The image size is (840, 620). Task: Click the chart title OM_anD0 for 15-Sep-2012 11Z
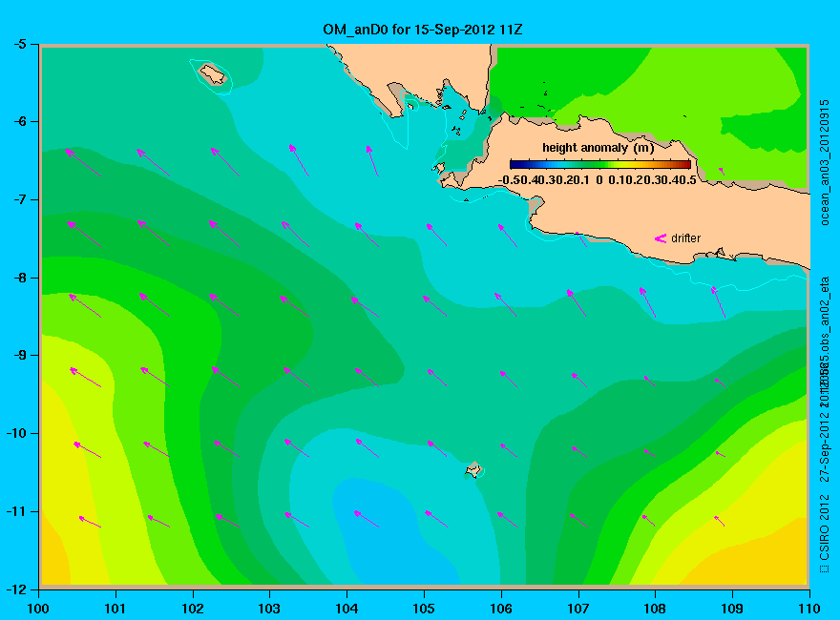point(423,30)
